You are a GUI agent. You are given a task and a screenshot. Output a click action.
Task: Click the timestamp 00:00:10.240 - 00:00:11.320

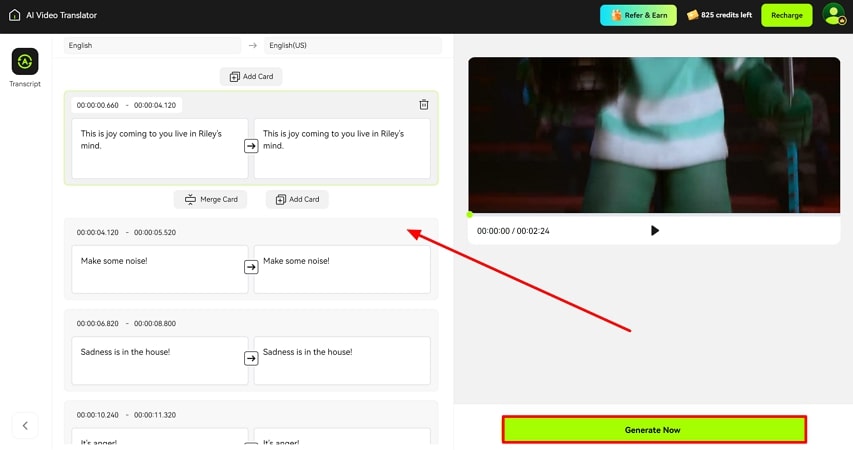coord(126,415)
